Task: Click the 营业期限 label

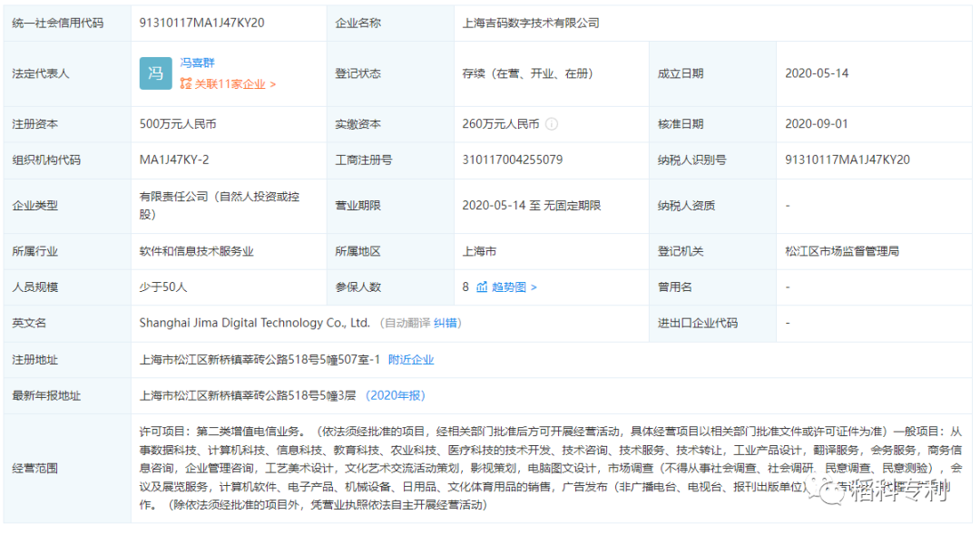Action: coord(358,206)
